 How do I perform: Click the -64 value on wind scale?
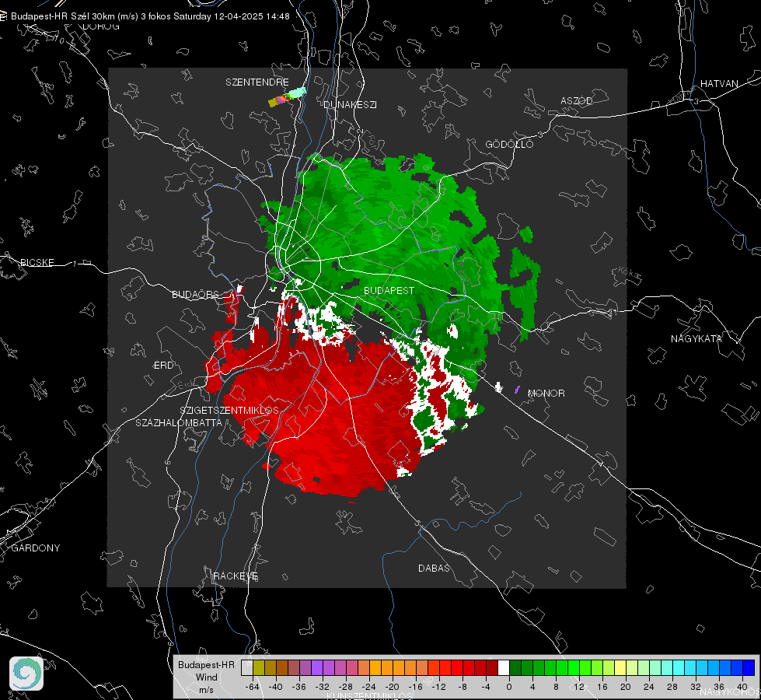(253, 687)
